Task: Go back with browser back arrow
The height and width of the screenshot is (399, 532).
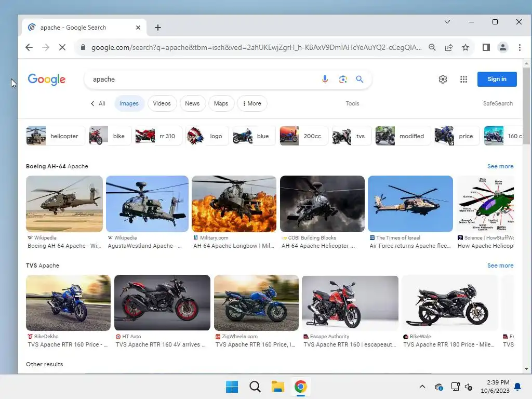Action: coord(29,47)
